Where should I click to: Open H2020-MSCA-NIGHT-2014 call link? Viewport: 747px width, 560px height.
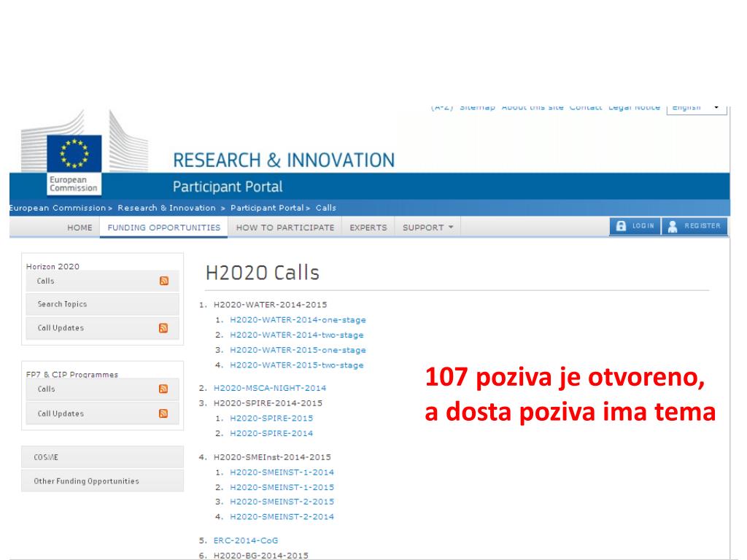(x=270, y=388)
